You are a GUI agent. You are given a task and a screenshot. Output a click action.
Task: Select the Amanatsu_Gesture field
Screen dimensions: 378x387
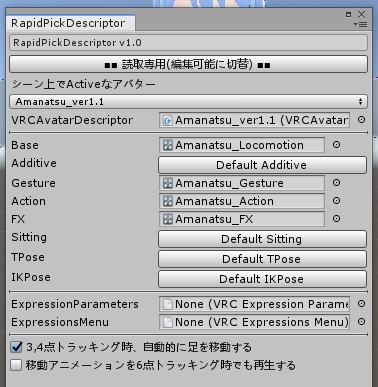[x=242, y=183]
